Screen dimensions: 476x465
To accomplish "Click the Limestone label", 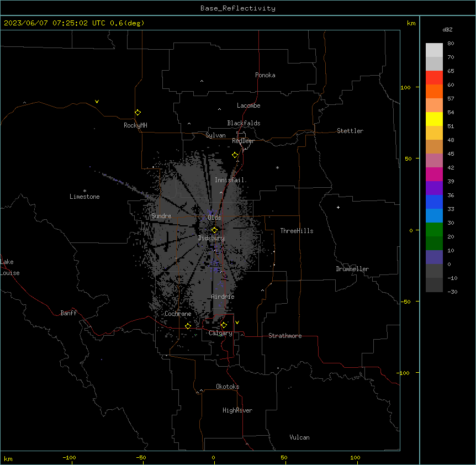I will (84, 197).
